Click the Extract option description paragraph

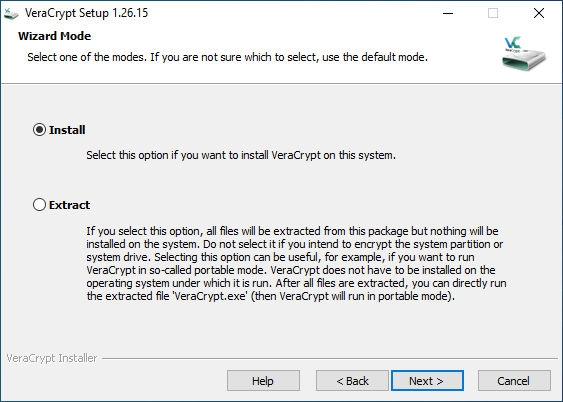coord(296,263)
